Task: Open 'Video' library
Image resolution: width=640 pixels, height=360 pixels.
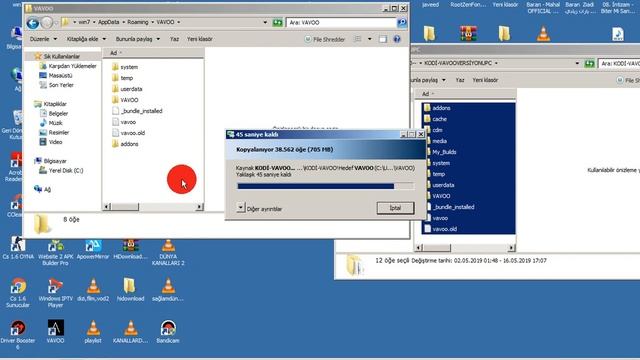Action: [51, 142]
